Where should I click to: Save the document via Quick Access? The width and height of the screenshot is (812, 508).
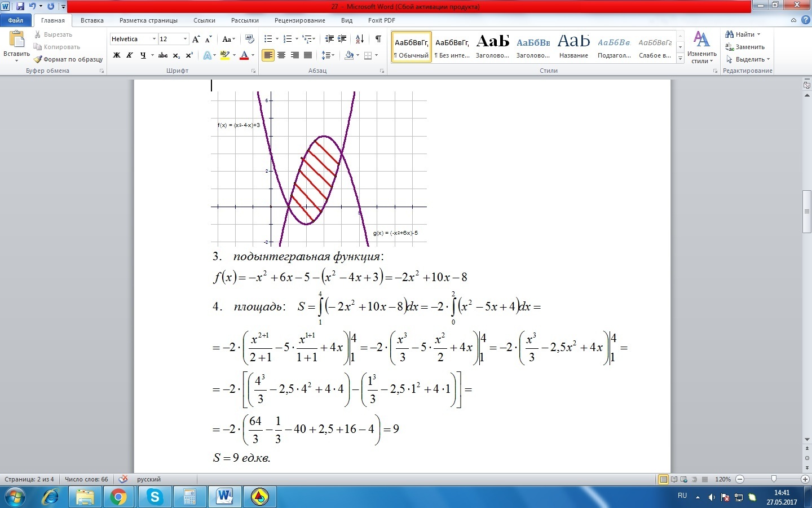[x=20, y=6]
